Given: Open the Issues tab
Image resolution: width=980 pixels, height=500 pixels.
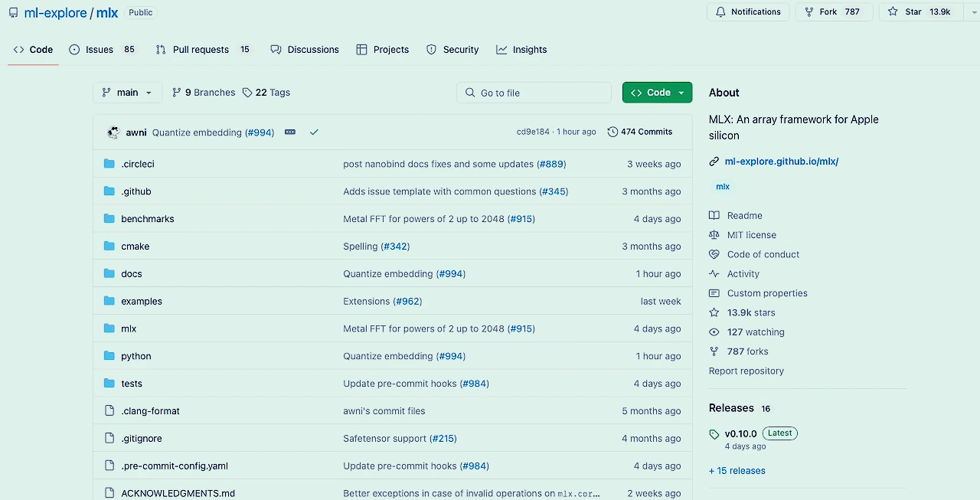Looking at the screenshot, I should [102, 50].
